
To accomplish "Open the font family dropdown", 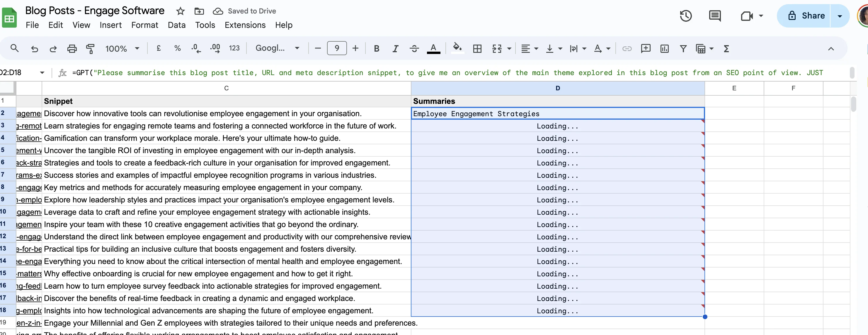I will coord(277,48).
